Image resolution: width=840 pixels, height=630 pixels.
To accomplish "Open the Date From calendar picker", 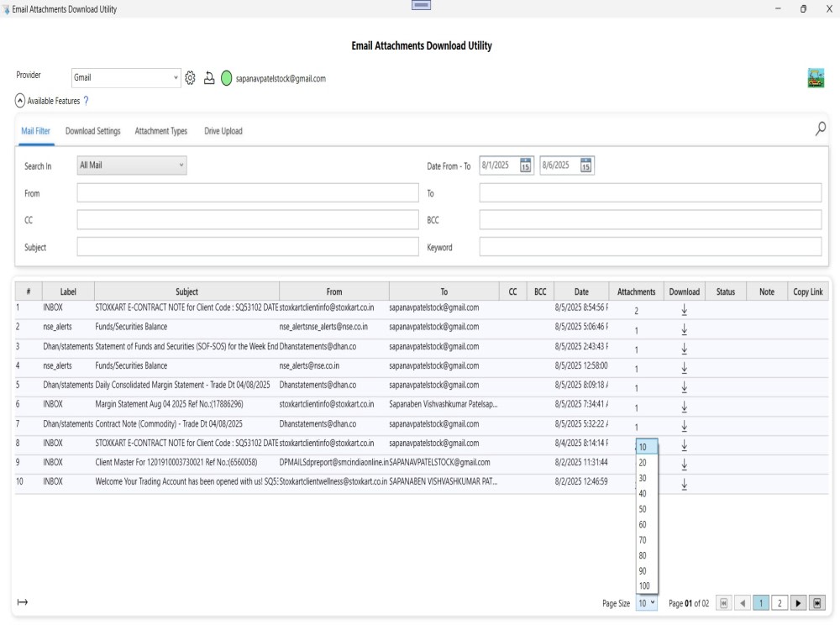I will [x=525, y=165].
